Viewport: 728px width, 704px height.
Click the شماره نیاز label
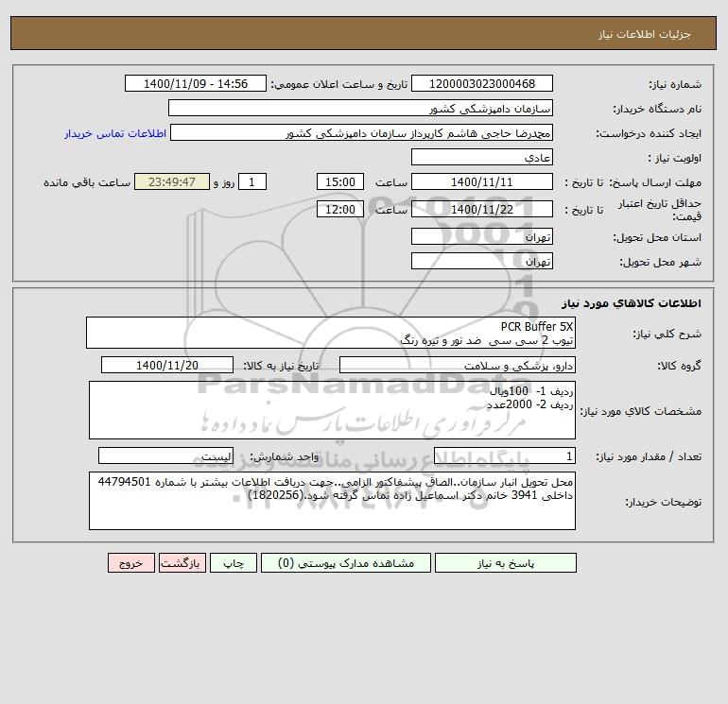675,84
